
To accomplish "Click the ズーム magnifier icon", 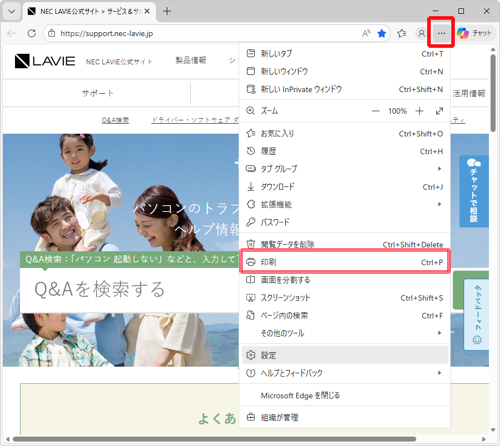I will click(250, 111).
